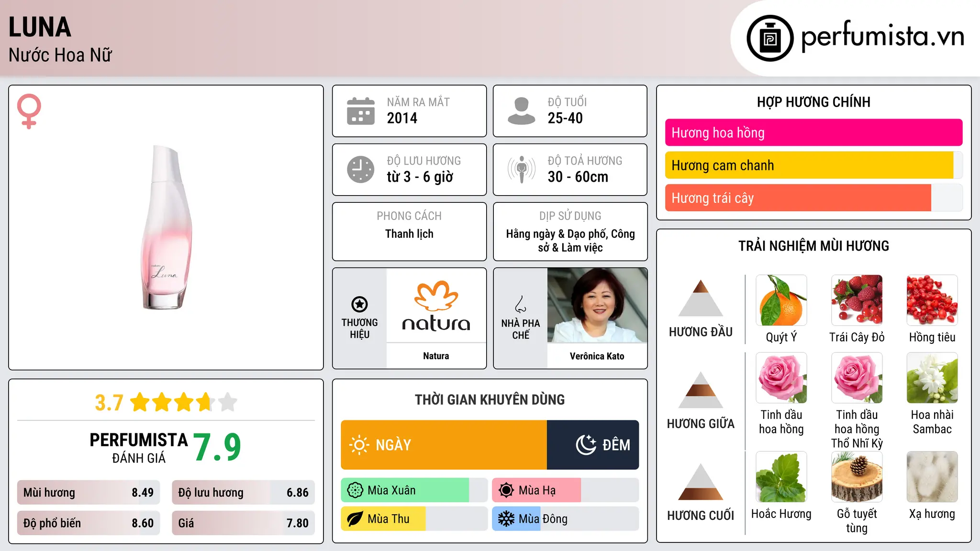Click the Verônica Kato name caption
The width and height of the screenshot is (980, 551).
click(x=597, y=356)
